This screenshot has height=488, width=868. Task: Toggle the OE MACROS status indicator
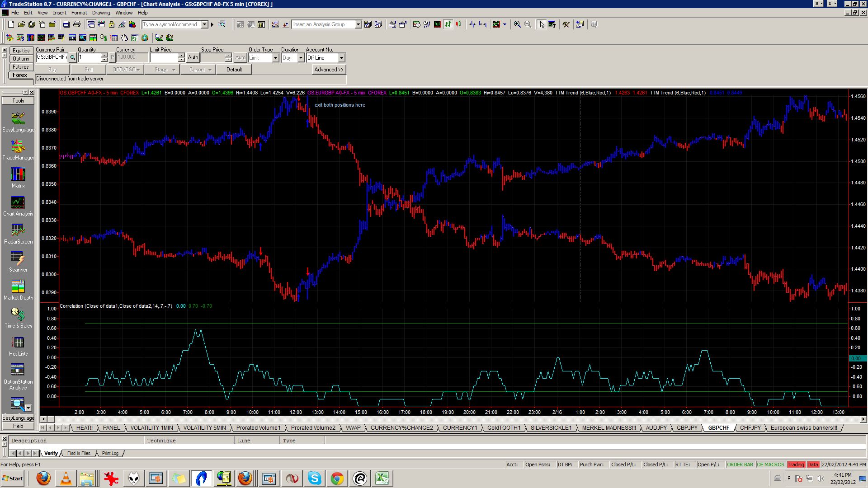pos(770,465)
